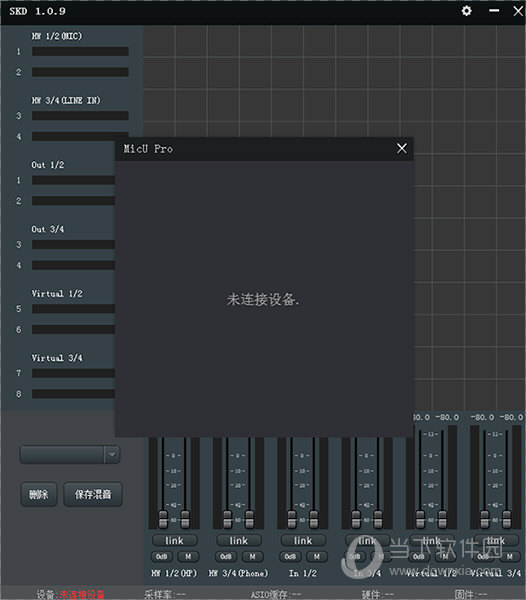Toggle link for In 1/2 channel
The image size is (526, 600).
tap(303, 540)
